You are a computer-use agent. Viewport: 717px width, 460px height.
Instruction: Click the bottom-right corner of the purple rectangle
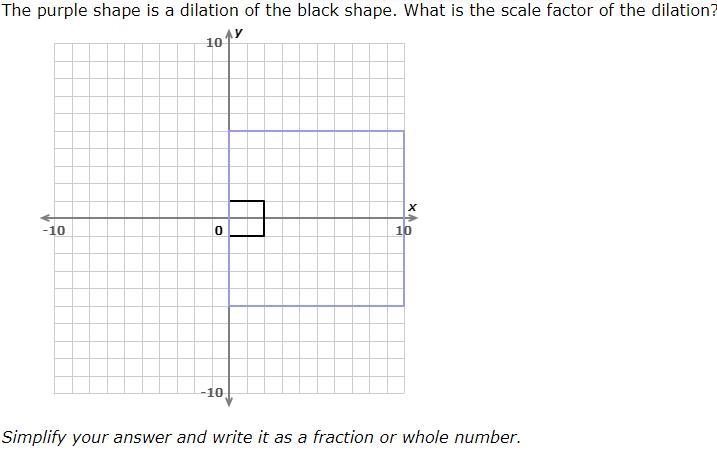pyautogui.click(x=404, y=306)
